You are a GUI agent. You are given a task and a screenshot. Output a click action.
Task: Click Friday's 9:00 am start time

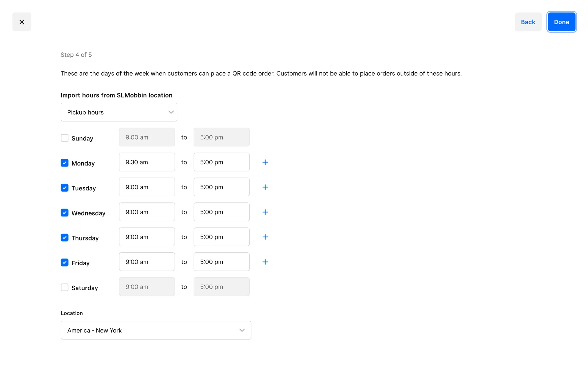(x=147, y=262)
